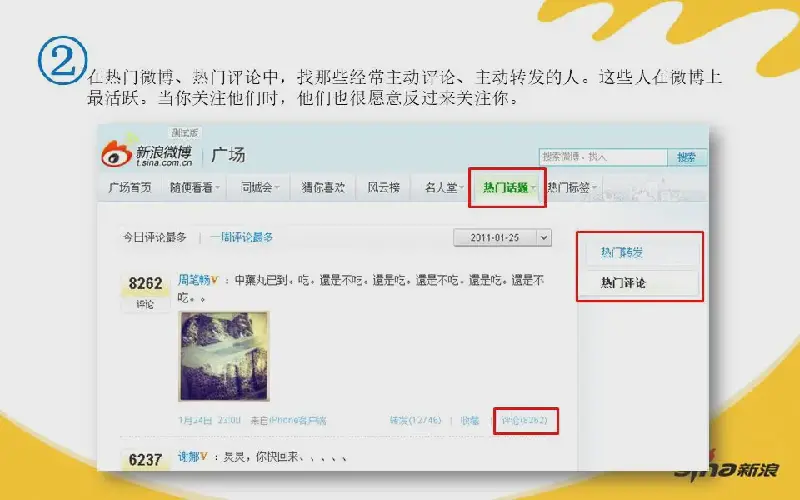Viewport: 800px width, 500px height.
Task: Open the 猜你喜欢 tab
Action: tap(323, 188)
